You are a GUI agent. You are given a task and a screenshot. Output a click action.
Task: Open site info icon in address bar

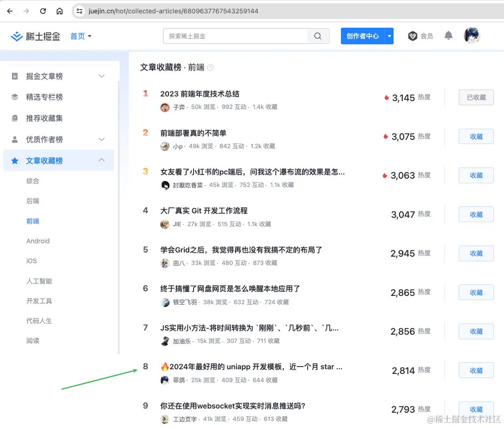(79, 11)
